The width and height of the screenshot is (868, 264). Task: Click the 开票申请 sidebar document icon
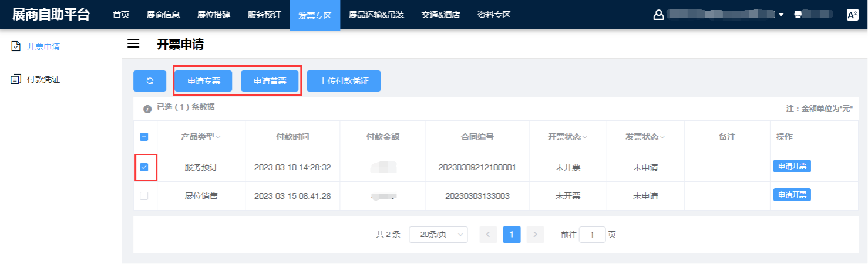(x=16, y=46)
